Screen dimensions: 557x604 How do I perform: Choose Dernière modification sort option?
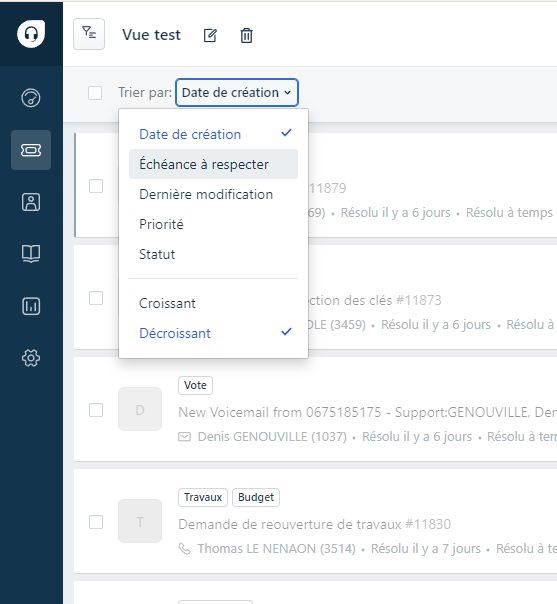point(213,194)
